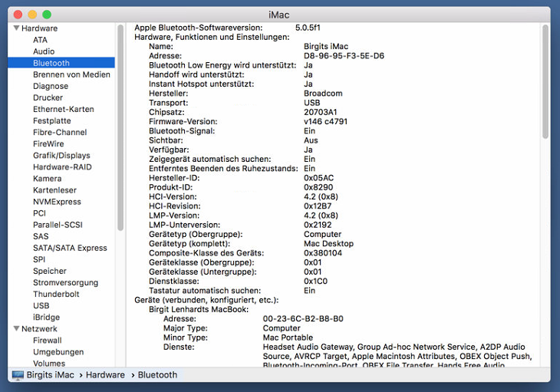Click the details pane scrollbar thumb

coord(545,81)
